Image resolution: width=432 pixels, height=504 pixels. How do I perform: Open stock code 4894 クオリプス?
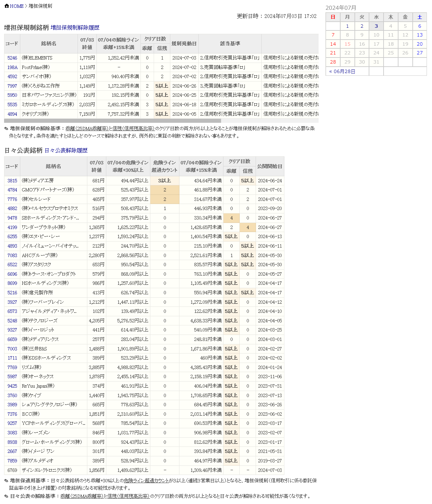pos(12,114)
